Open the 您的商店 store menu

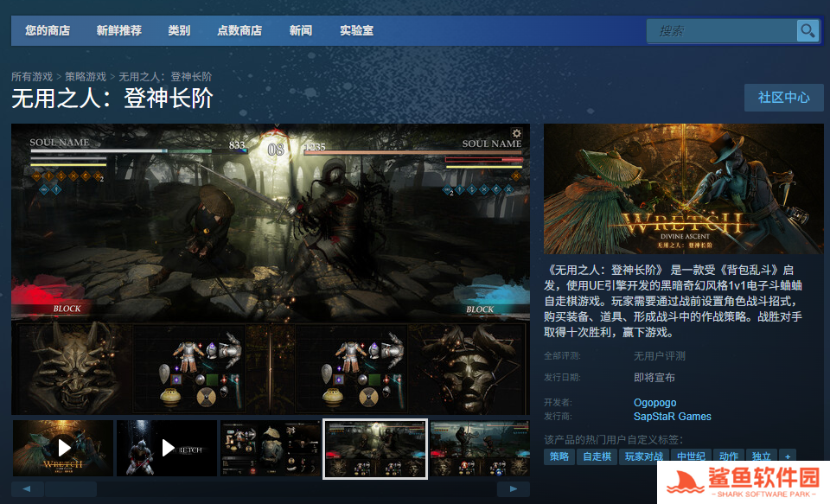click(x=48, y=30)
